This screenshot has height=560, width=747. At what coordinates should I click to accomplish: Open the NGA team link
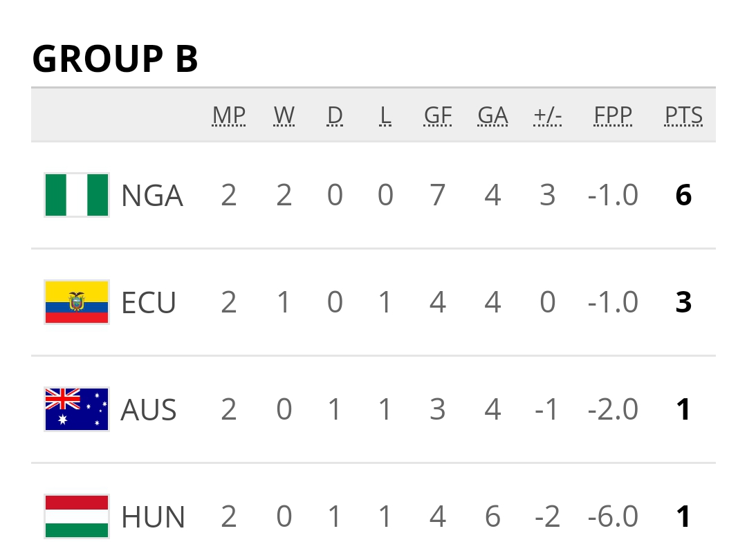tap(151, 196)
